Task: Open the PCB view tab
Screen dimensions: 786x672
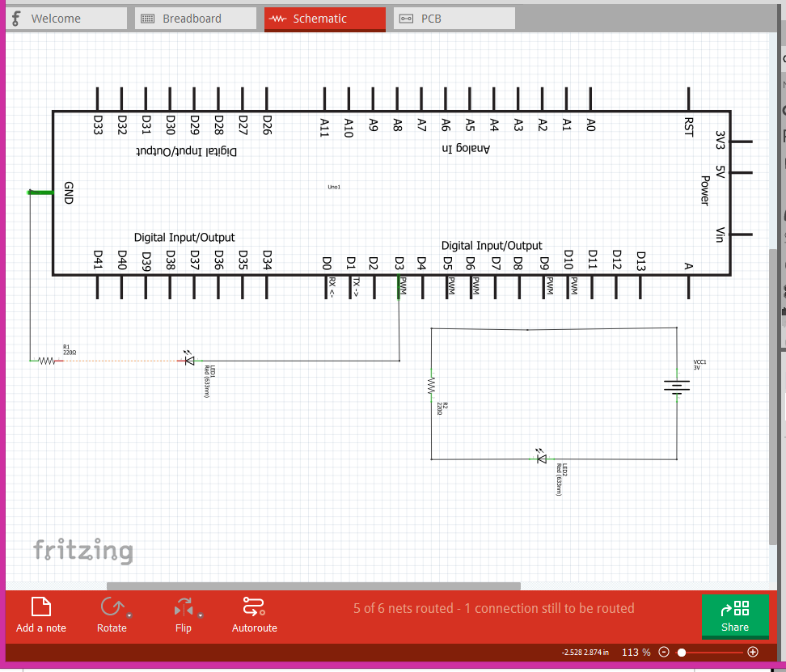Action: click(454, 17)
